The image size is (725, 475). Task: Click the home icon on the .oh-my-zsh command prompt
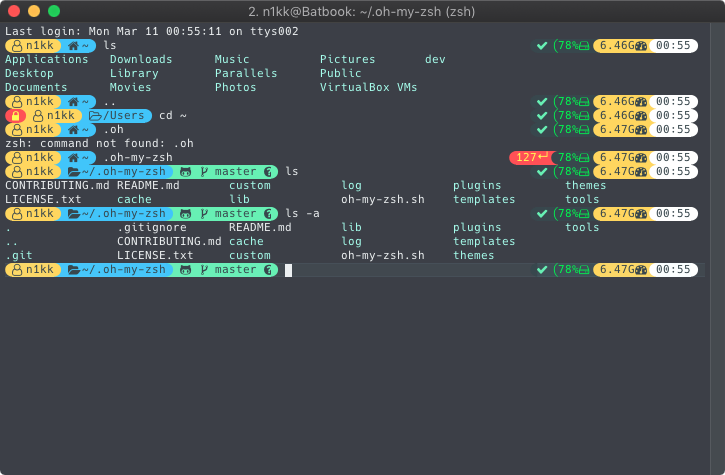coord(74,158)
